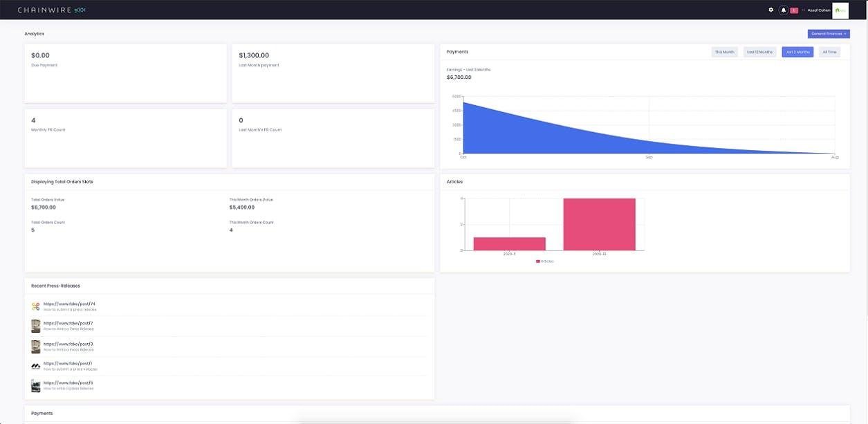
Task: Select the Last 12 Months payments filter
Action: (759, 52)
